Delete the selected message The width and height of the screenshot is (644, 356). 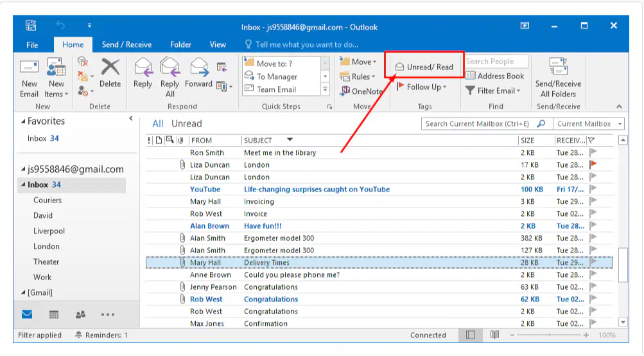coord(110,73)
